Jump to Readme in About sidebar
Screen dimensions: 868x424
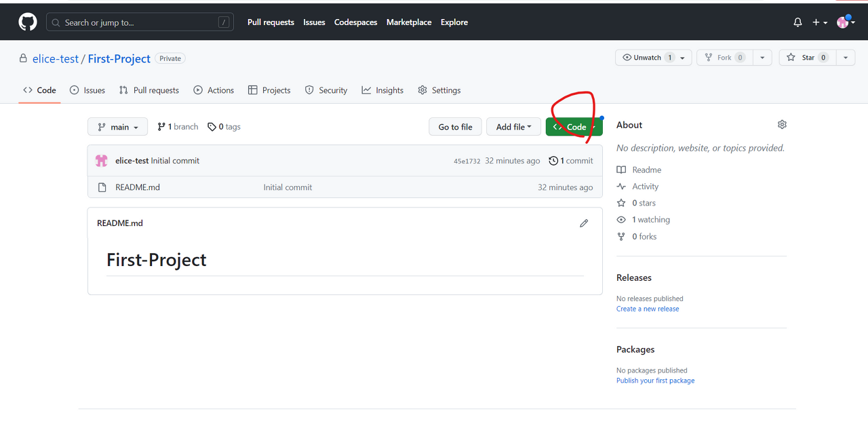pyautogui.click(x=639, y=170)
